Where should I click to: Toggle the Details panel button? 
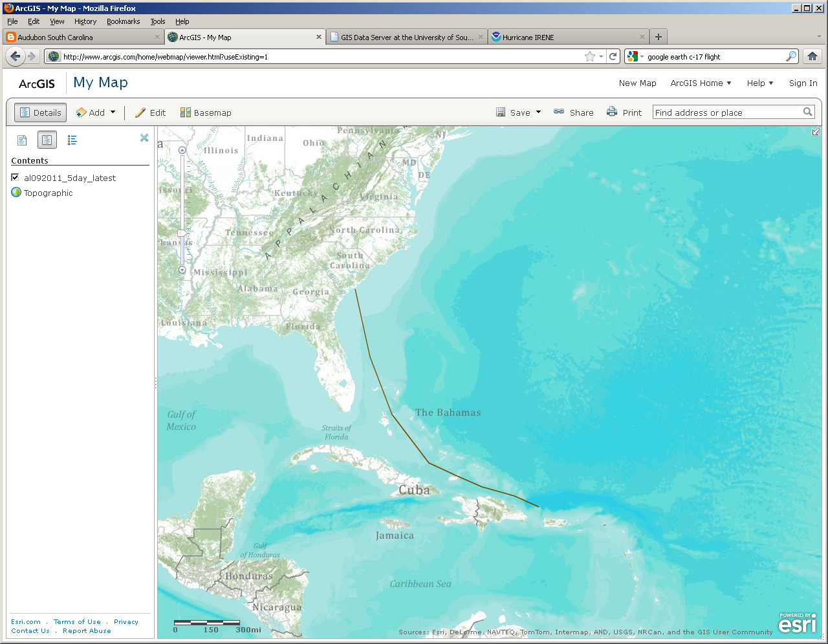click(x=40, y=112)
